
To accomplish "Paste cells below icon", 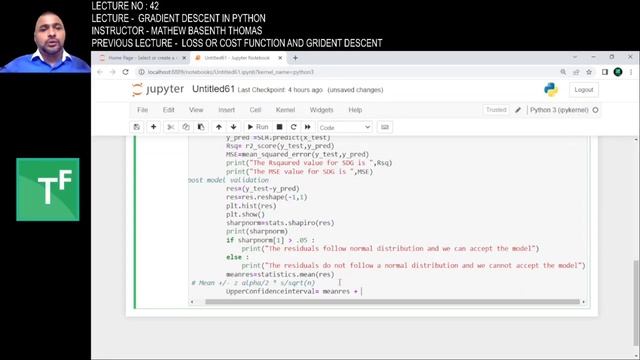I will point(201,127).
